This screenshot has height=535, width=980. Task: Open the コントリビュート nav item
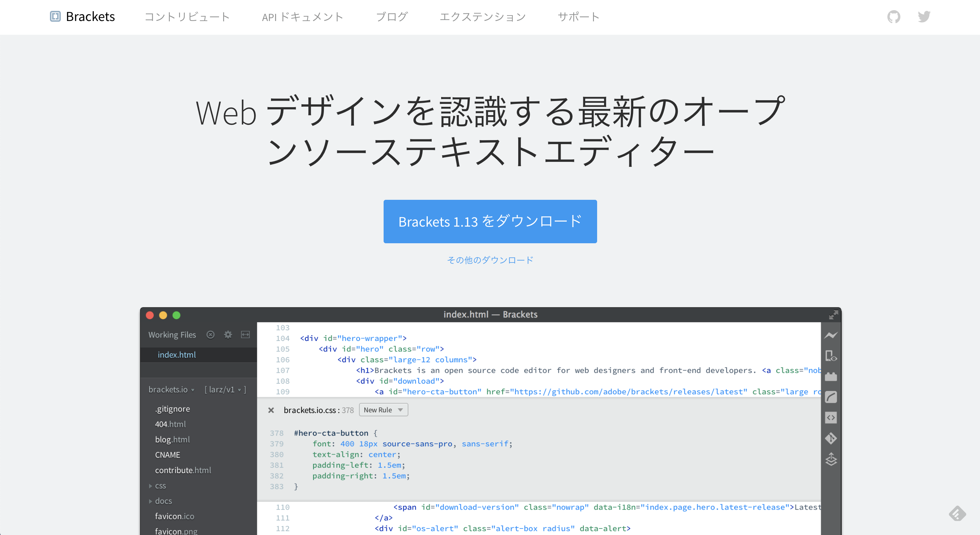[x=187, y=17]
